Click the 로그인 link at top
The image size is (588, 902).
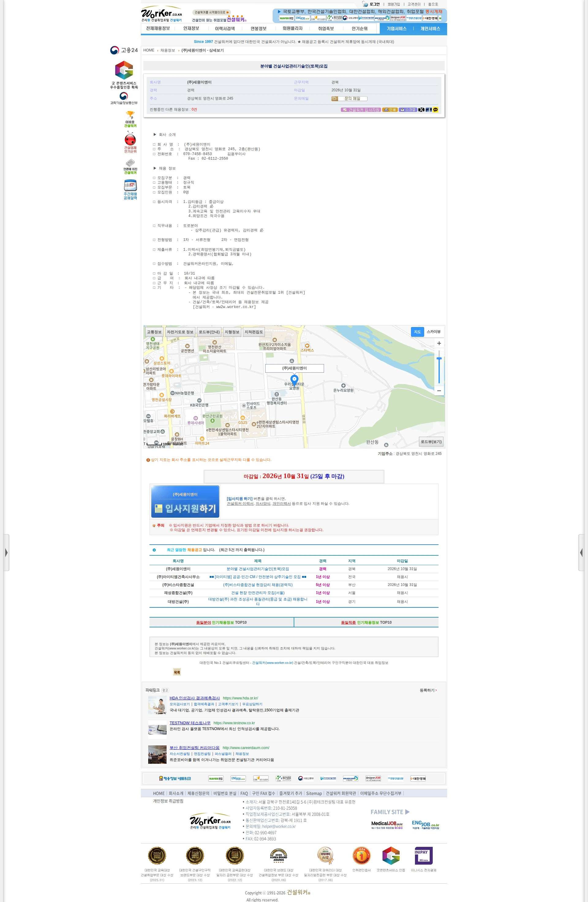click(x=375, y=4)
